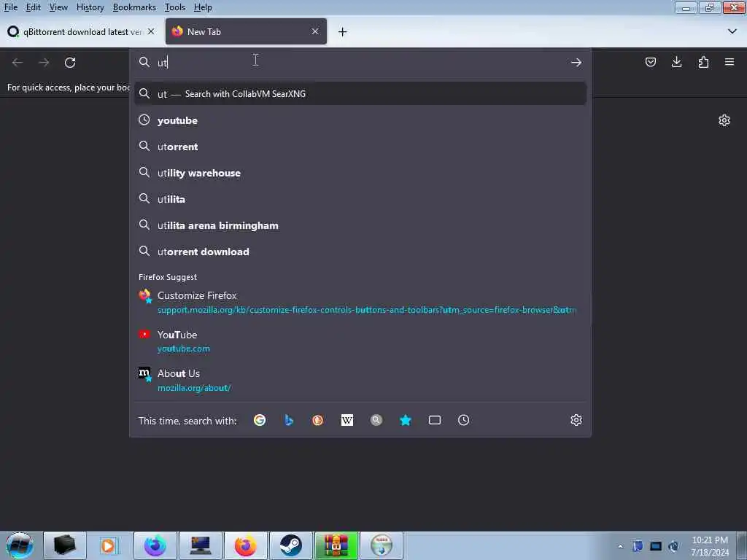Screen dimensions: 747x560
Task: Open About Us mozilla.org suggestion
Action: pos(360,381)
